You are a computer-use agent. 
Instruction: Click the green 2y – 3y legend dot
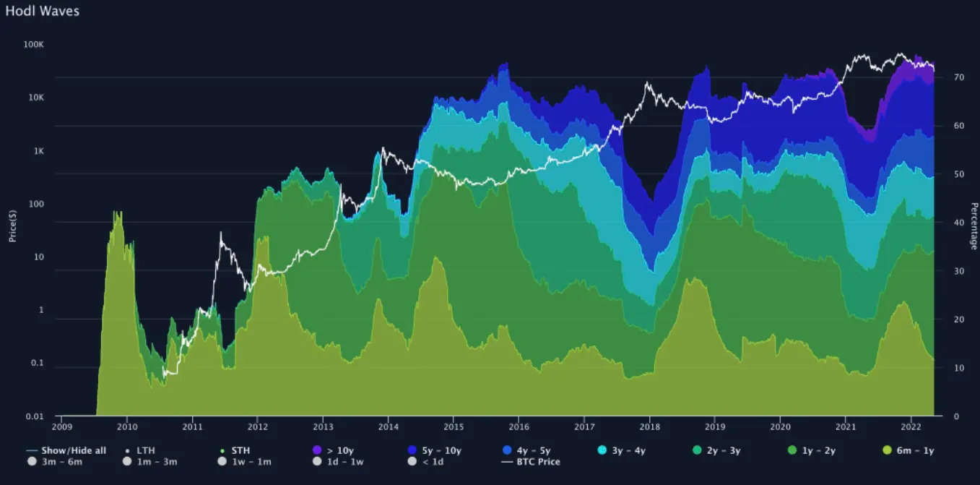tap(697, 449)
